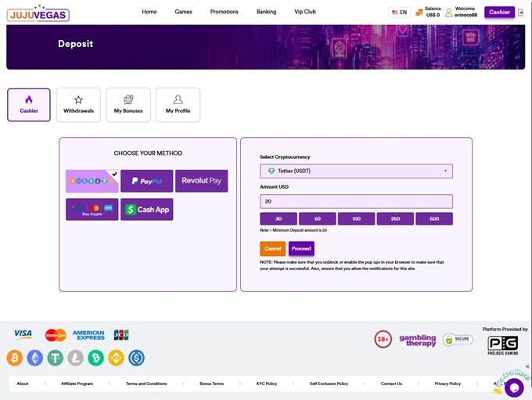Screen dimensions: 532x400
Task: Select the 250 amount preset
Action: point(395,218)
